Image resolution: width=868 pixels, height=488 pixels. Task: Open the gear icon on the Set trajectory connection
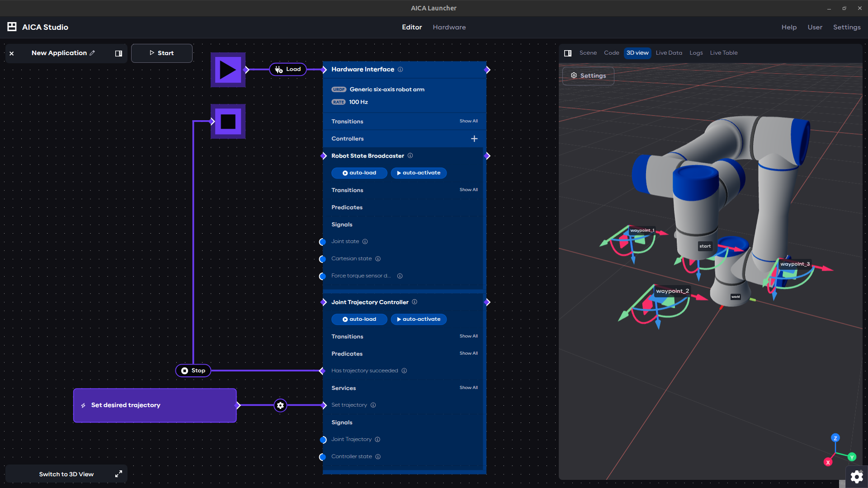pos(280,405)
